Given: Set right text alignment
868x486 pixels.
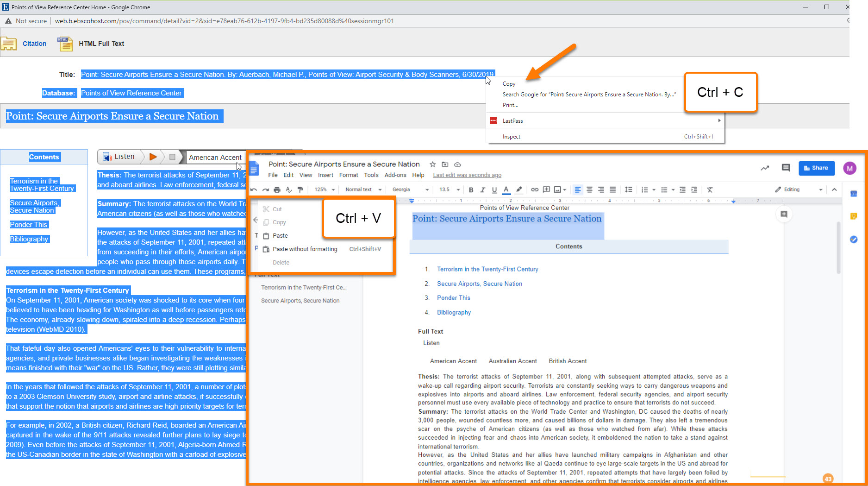Looking at the screenshot, I should 601,189.
